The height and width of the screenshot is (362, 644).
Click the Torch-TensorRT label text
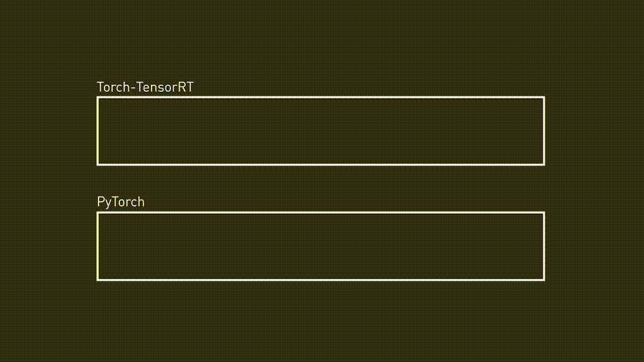tap(145, 87)
